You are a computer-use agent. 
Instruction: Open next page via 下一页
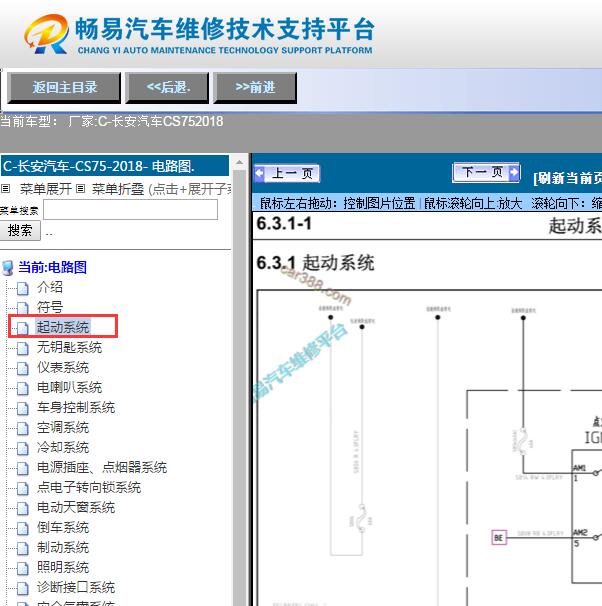(486, 172)
